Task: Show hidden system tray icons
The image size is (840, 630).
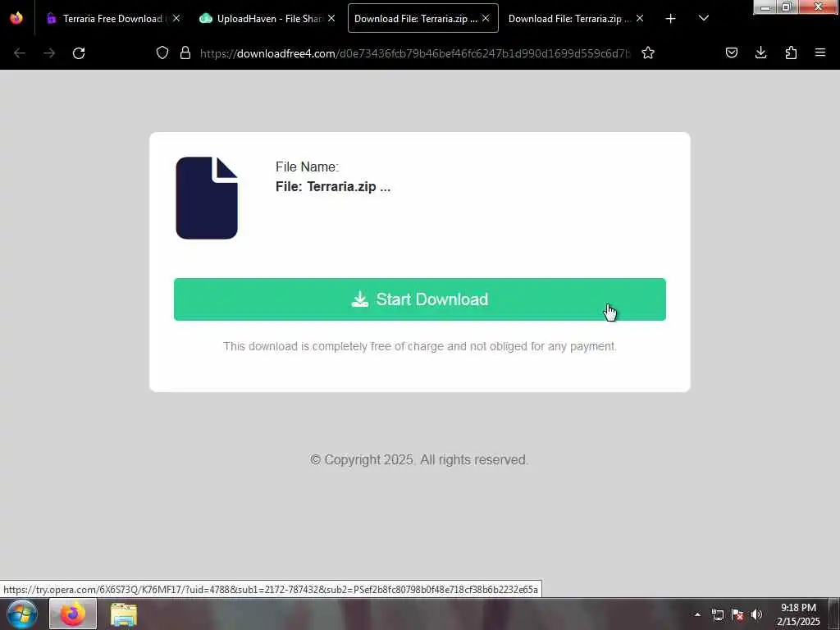Action: click(x=697, y=614)
